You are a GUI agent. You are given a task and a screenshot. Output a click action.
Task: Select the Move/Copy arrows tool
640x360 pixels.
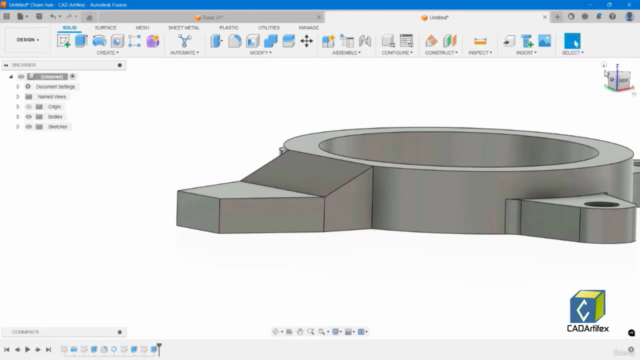(x=307, y=41)
